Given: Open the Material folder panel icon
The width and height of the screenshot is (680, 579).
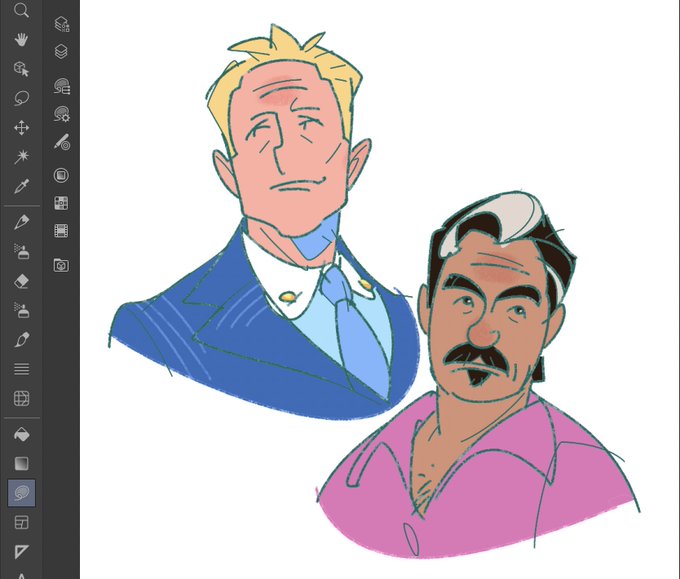Looking at the screenshot, I should (x=61, y=265).
